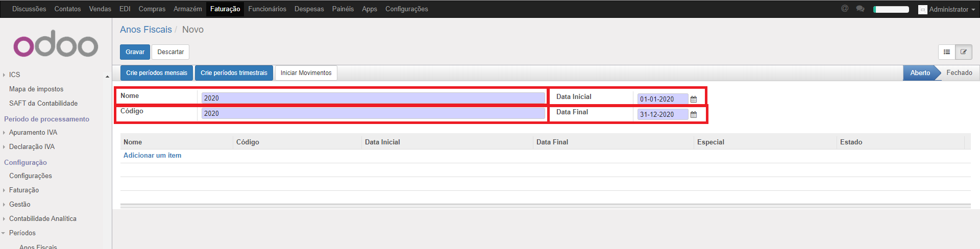Open the conversations chat bubble icon

[860, 9]
